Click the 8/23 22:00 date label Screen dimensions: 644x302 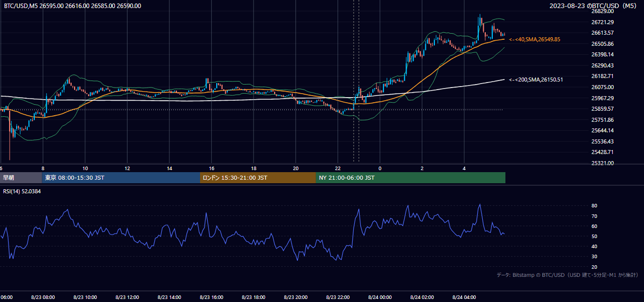pyautogui.click(x=337, y=297)
